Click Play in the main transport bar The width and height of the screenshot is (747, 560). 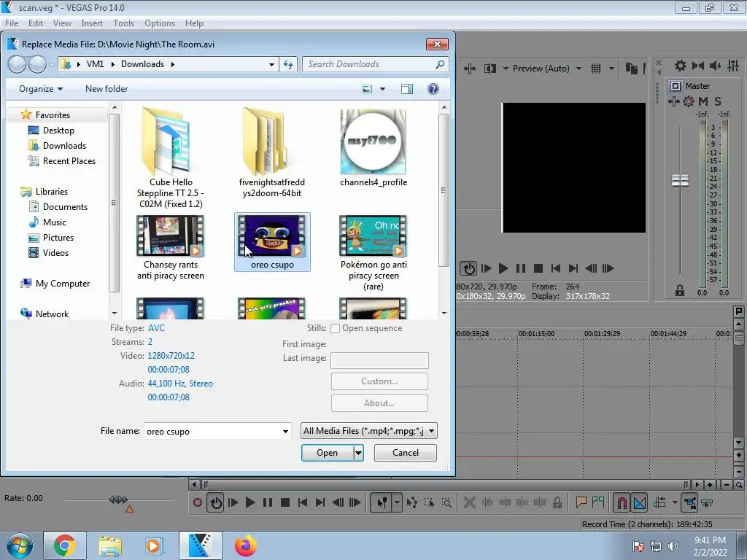pyautogui.click(x=249, y=502)
